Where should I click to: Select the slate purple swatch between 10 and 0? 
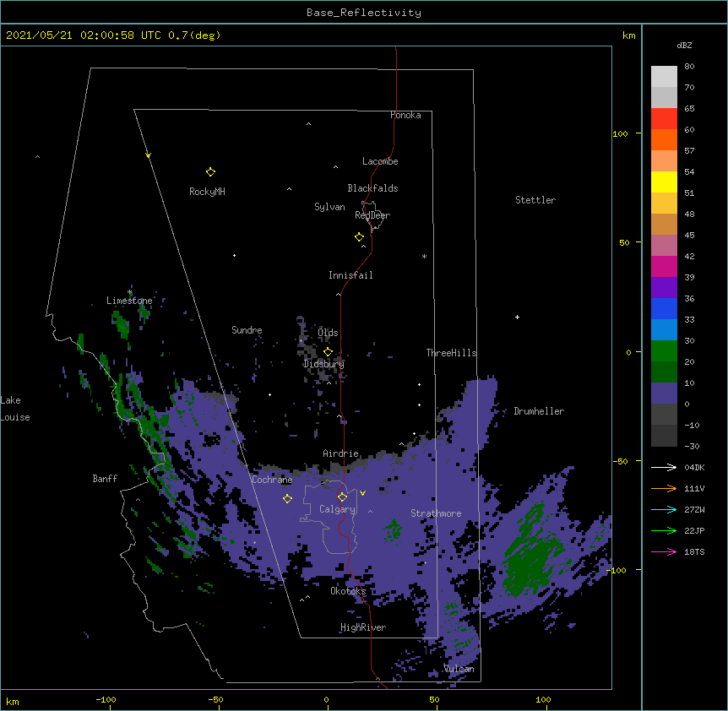664,393
